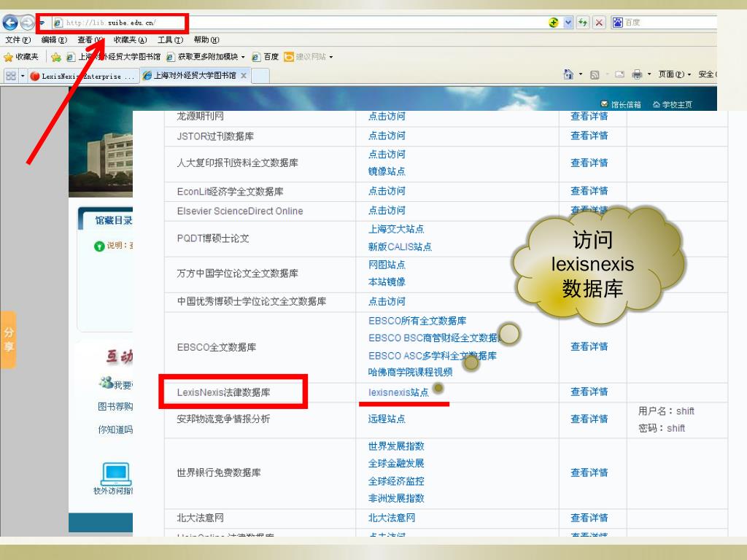This screenshot has height=560, width=747.
Task: Click the add-to-favorites-bar star icon
Action: (55, 57)
